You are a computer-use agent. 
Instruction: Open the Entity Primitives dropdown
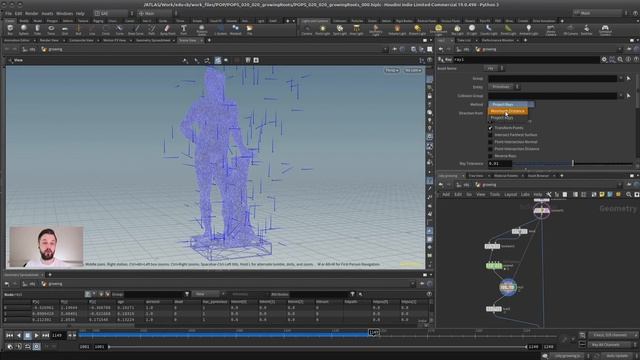click(503, 87)
